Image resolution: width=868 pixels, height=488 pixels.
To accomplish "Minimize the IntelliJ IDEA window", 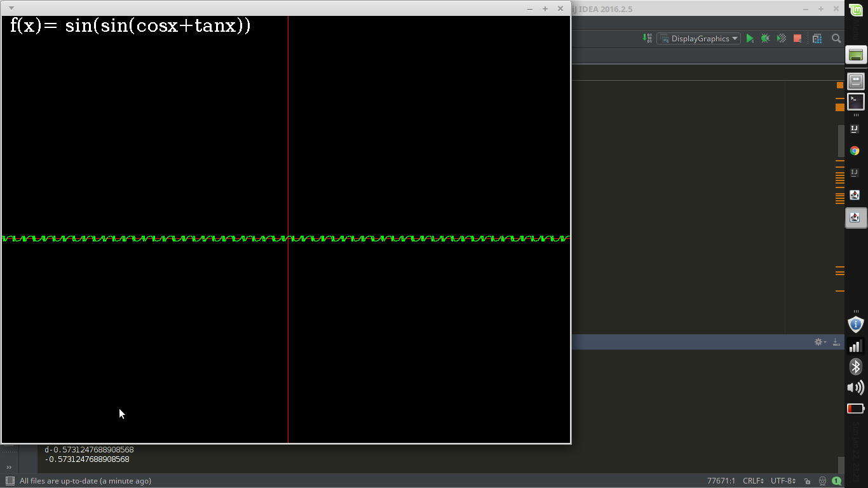I will click(x=806, y=9).
